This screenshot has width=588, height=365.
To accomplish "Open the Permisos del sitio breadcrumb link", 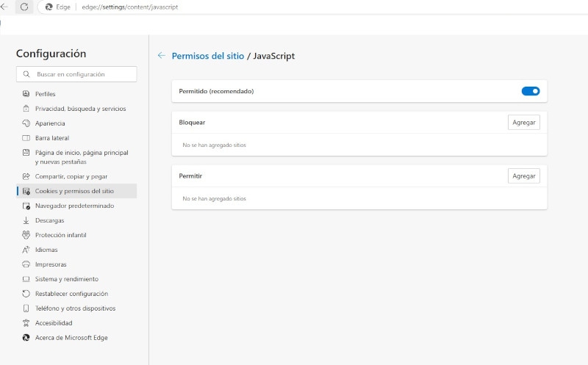I will (x=207, y=56).
